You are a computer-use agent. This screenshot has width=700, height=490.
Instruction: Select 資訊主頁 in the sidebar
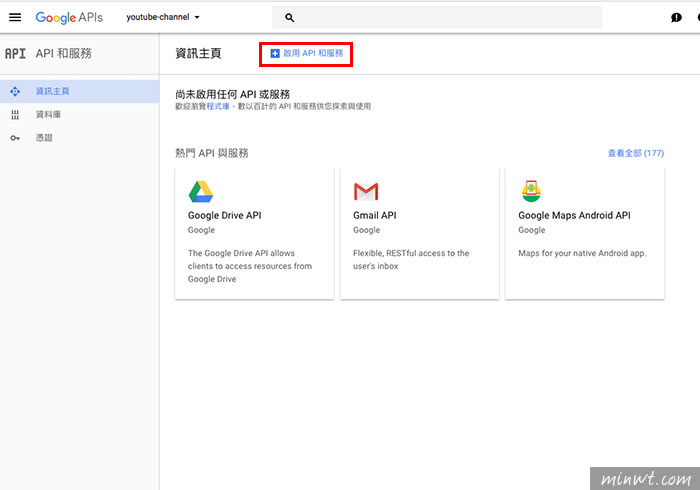pos(79,91)
